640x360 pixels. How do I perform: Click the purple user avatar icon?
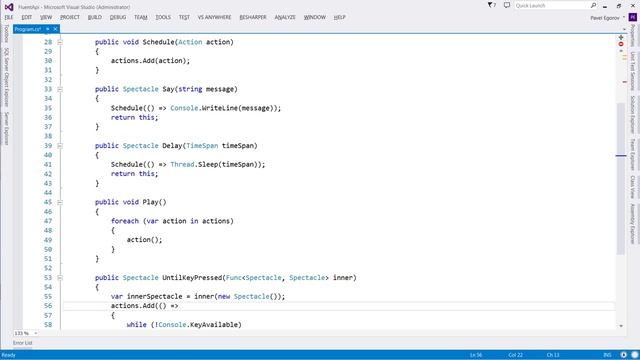pyautogui.click(x=633, y=17)
